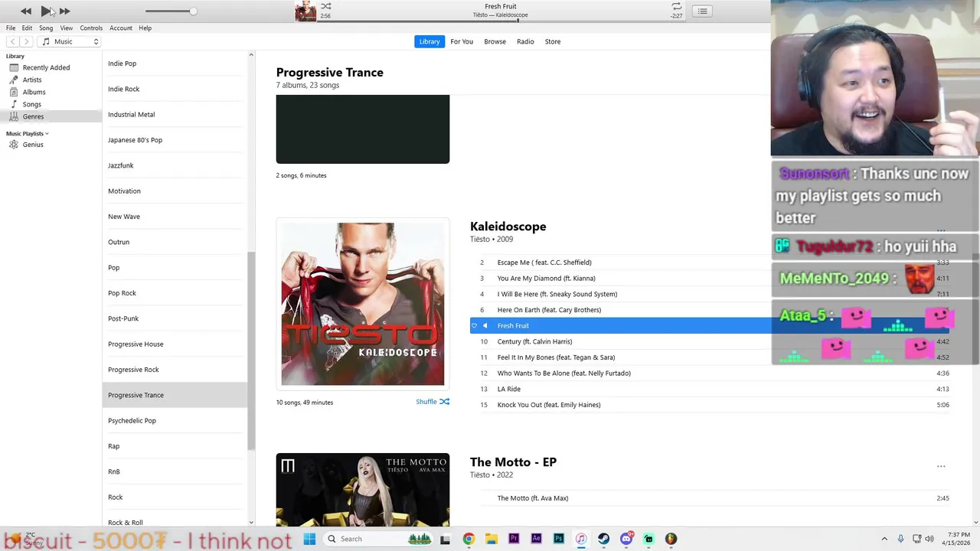Skip to next track with fast-forward
Screen dimensions: 980x551
coord(64,11)
